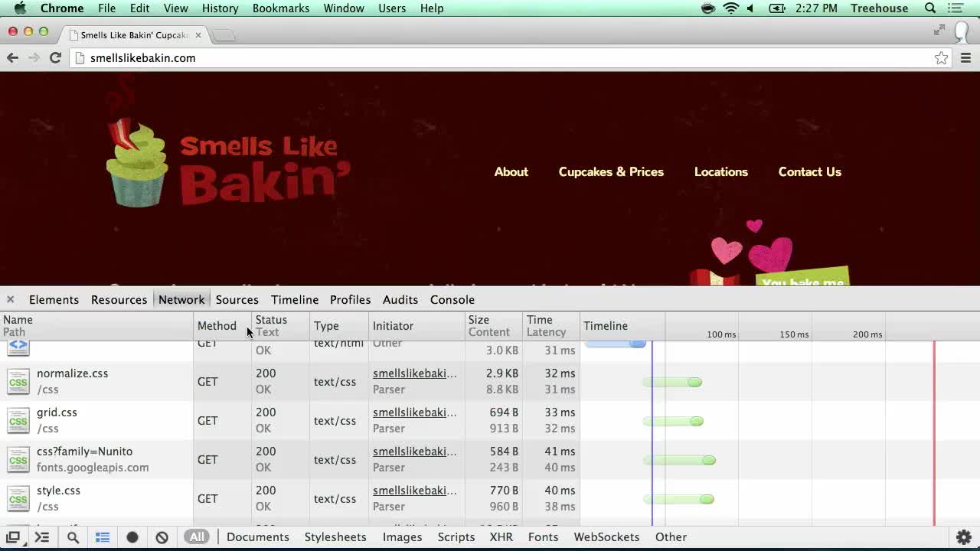The height and width of the screenshot is (551, 980).
Task: Select the All filter
Action: 197,537
